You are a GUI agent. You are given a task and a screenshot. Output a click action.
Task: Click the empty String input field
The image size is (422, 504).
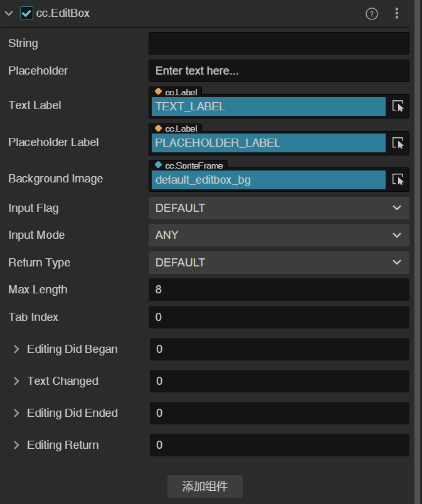click(x=278, y=43)
